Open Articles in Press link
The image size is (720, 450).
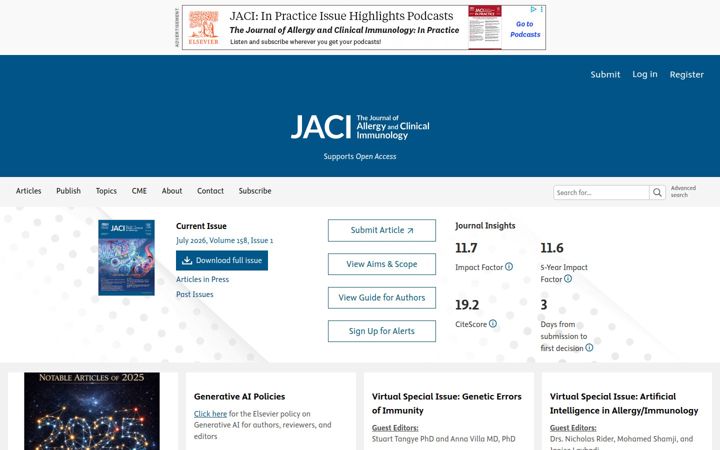point(202,279)
